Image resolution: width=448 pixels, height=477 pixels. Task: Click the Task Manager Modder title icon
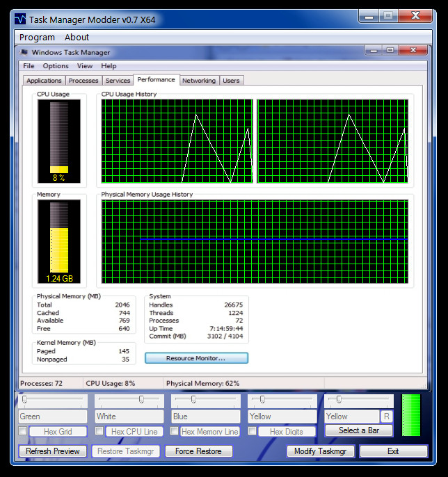click(20, 19)
